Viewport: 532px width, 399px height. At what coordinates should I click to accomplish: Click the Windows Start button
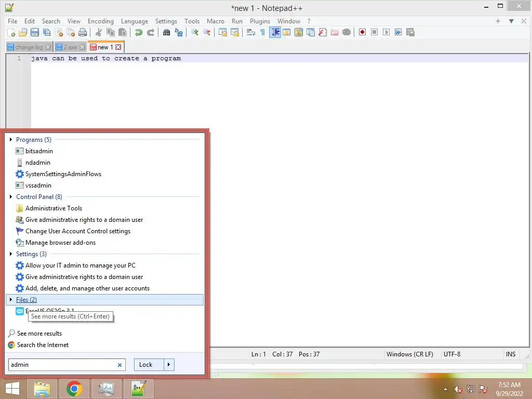coord(12,389)
